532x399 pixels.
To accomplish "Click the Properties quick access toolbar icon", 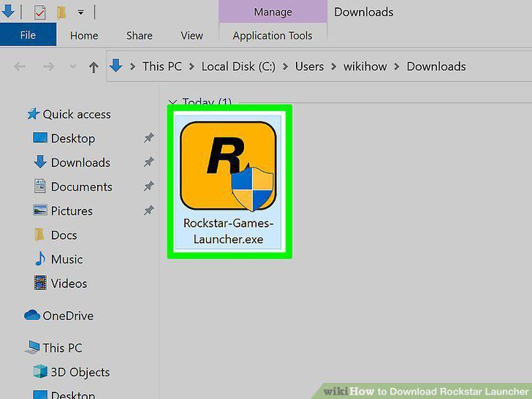I will tap(39, 12).
